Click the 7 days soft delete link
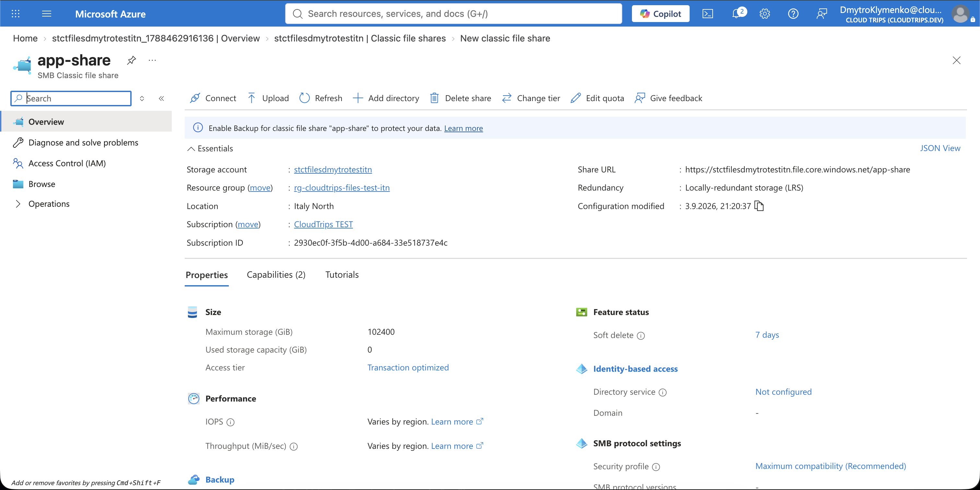The height and width of the screenshot is (490, 980). 767,335
